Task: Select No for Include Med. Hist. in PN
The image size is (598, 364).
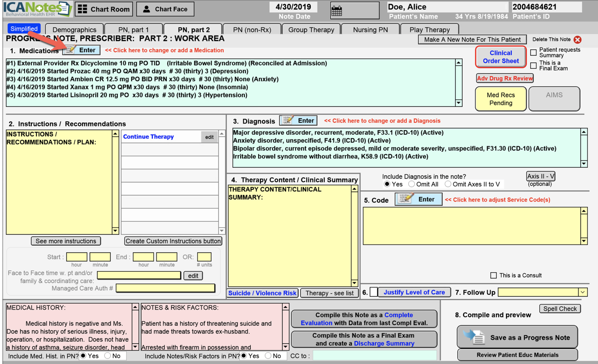Action: pos(108,356)
